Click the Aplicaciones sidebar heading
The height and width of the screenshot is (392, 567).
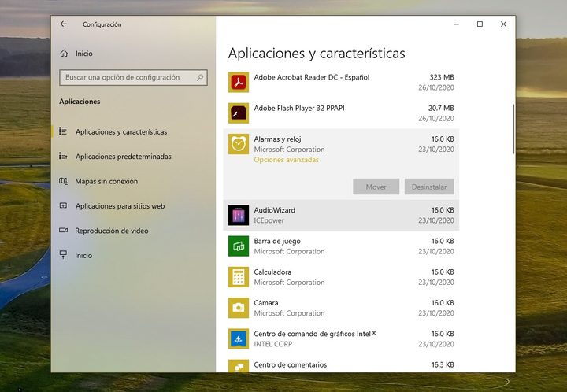[x=80, y=102]
